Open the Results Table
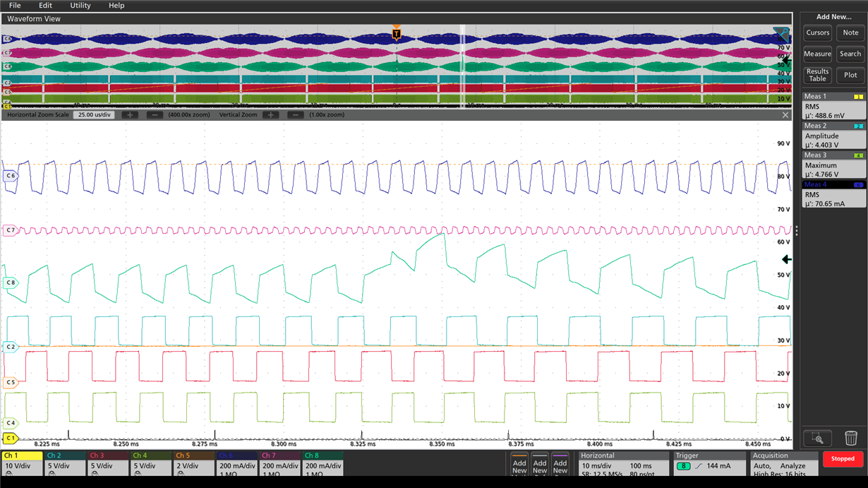Screen dimensions: 868x488 [816, 75]
